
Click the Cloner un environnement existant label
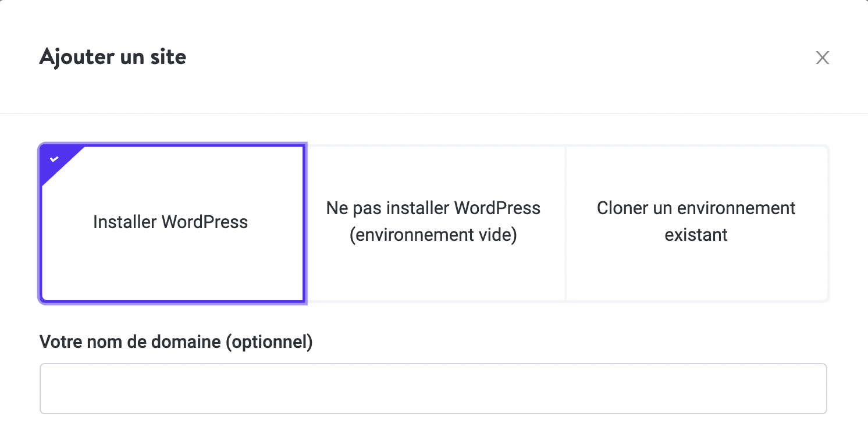pos(696,222)
